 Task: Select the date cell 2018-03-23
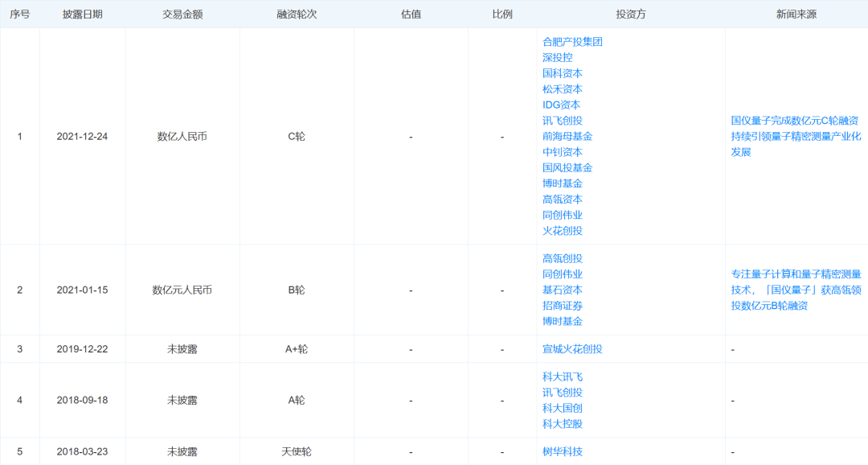tap(82, 451)
